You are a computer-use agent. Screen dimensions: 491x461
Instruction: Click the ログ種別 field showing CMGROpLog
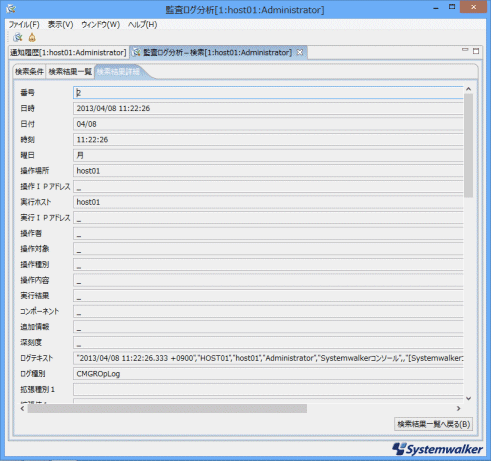point(268,374)
